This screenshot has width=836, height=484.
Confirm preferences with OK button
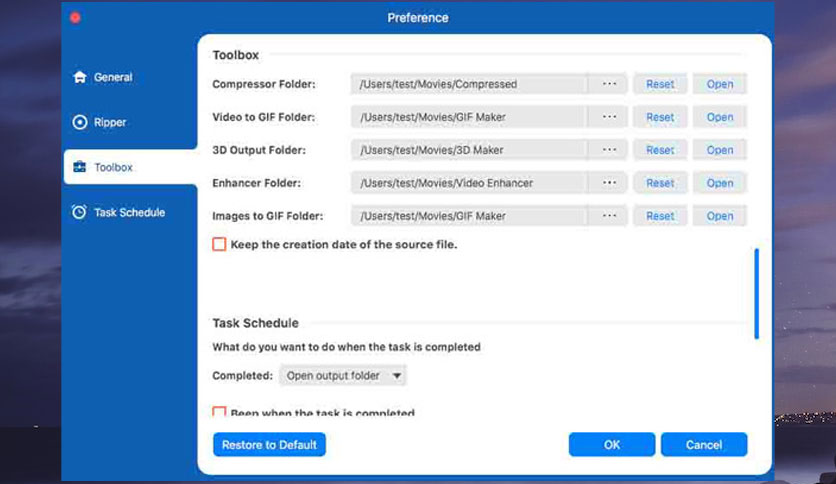612,445
